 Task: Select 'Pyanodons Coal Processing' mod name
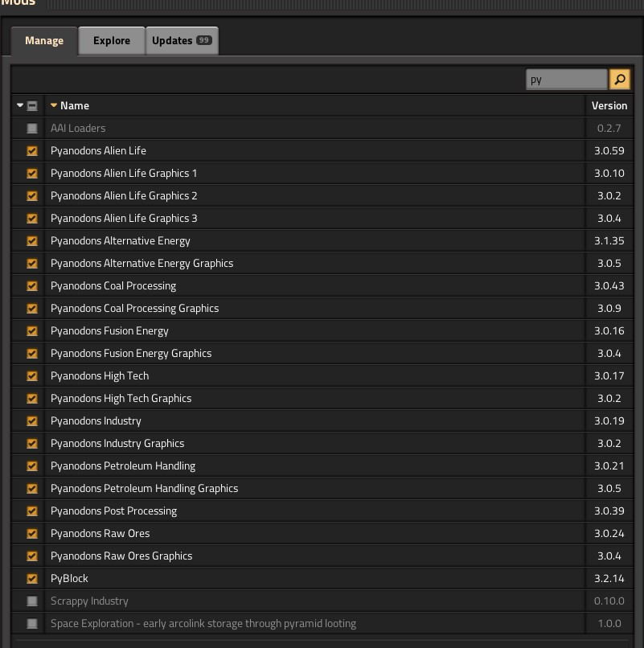click(113, 286)
